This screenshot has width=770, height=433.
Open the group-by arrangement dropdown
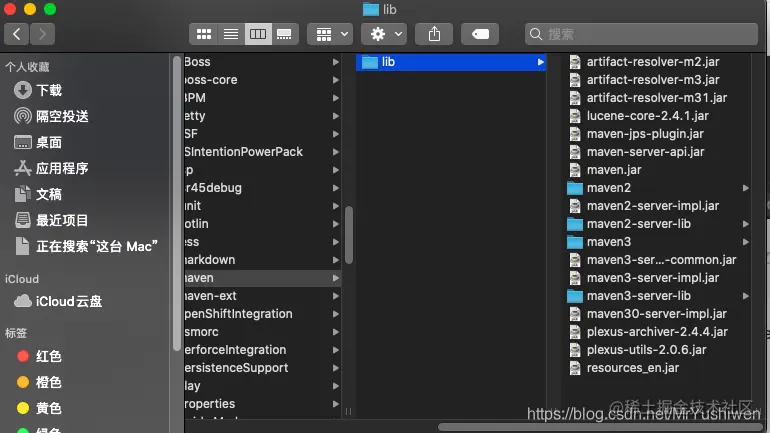(x=330, y=34)
